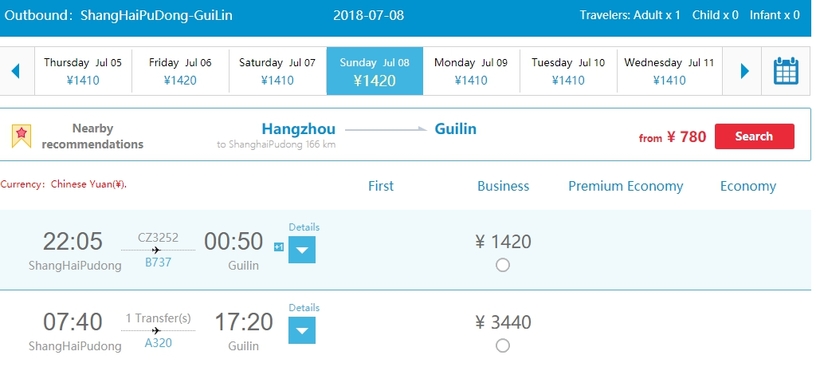
Task: Expand details for the 07:40 flight
Action: coord(302,330)
